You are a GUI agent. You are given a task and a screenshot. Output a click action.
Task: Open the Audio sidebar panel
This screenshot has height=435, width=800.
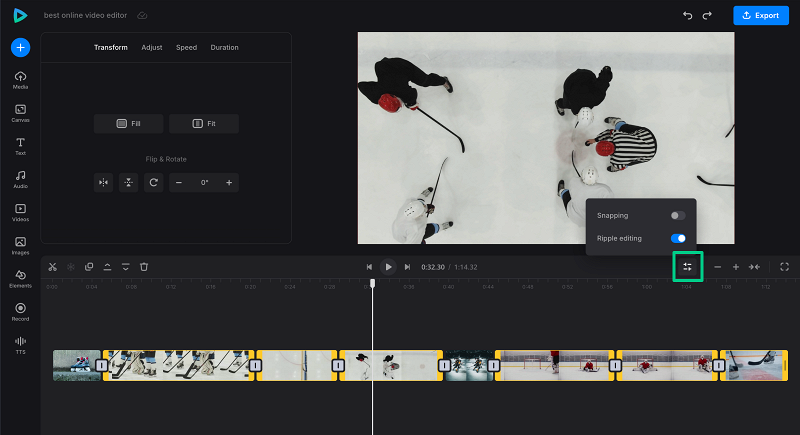[x=20, y=180]
